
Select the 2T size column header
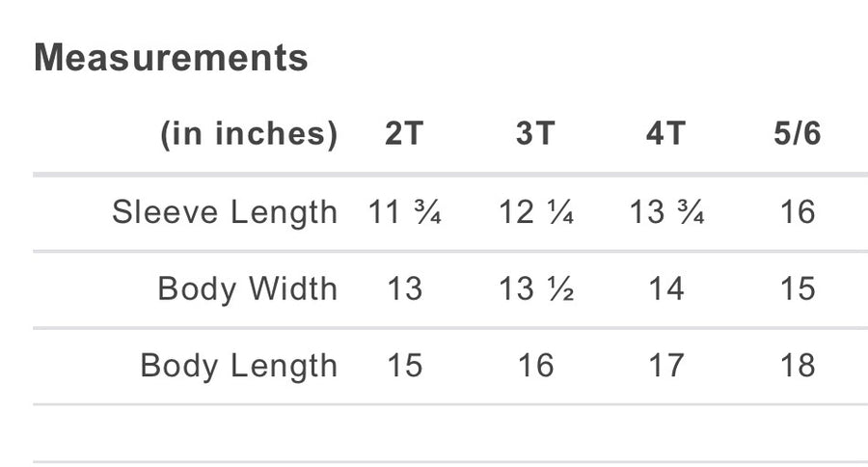[x=405, y=133]
